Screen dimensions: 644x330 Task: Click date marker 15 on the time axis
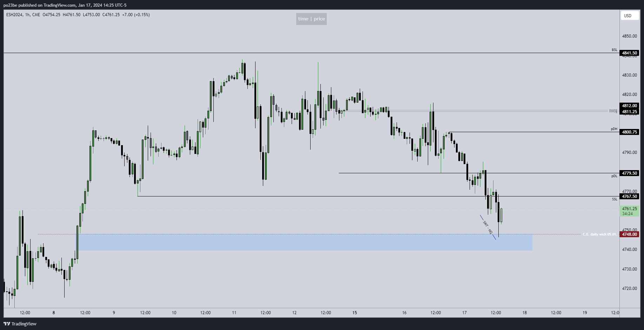(x=354, y=313)
